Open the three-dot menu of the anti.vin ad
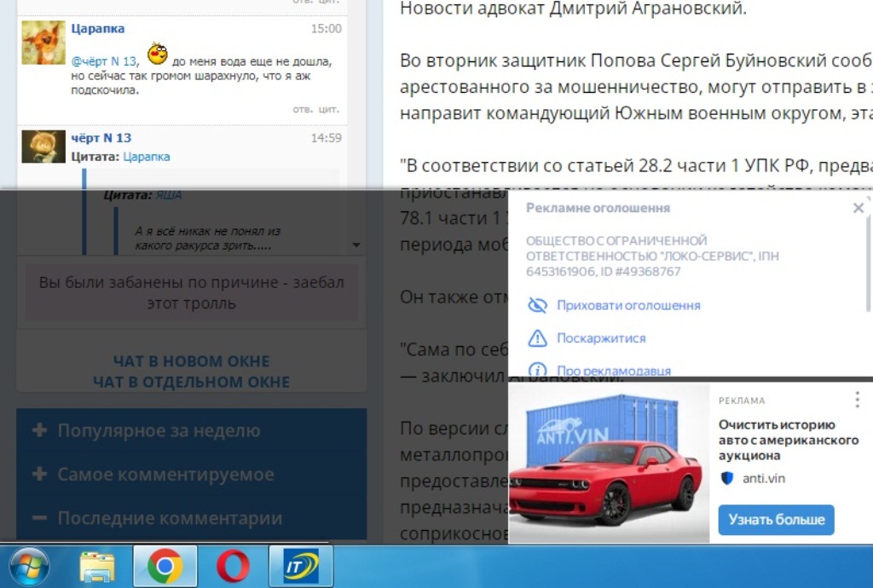Image resolution: width=873 pixels, height=588 pixels. 858,400
